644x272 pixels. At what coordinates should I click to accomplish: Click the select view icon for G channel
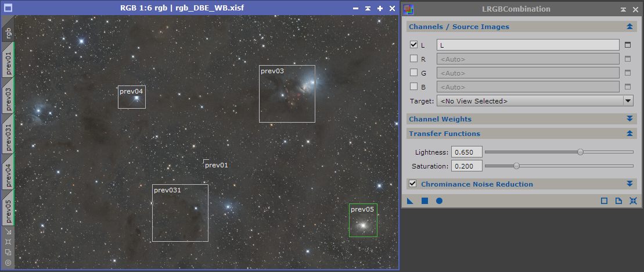coord(627,73)
